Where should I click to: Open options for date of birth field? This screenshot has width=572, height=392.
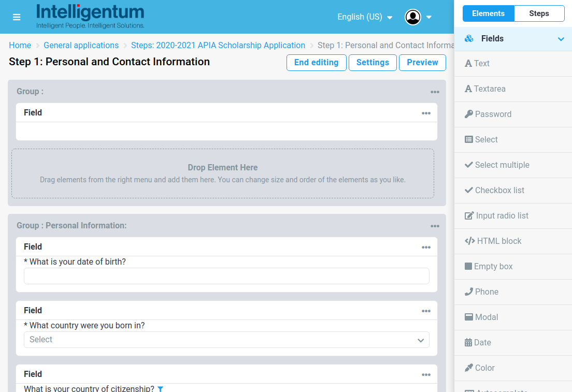pyautogui.click(x=426, y=247)
